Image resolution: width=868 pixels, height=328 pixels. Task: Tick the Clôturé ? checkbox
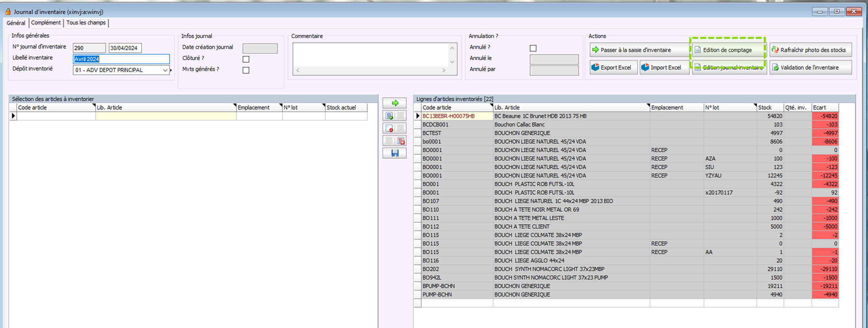[x=246, y=59]
